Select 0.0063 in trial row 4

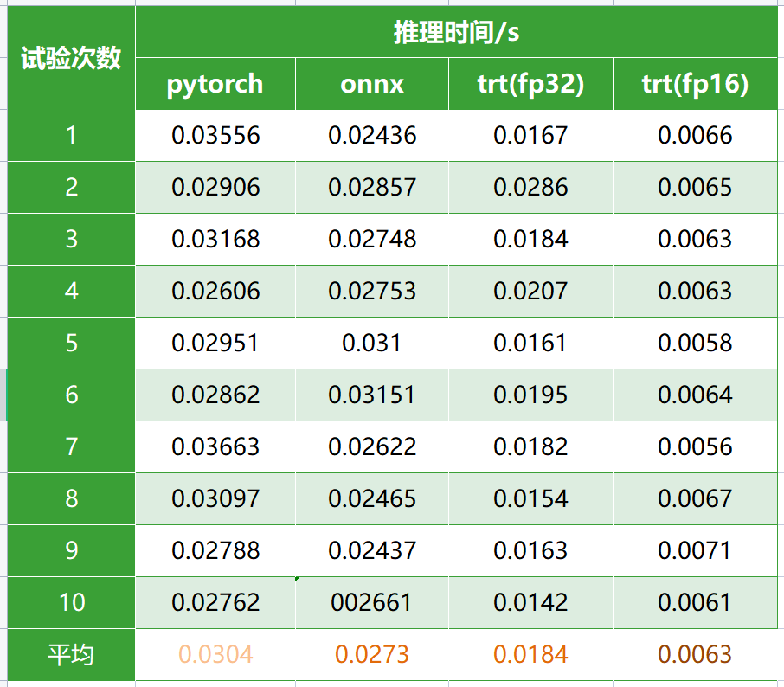coord(695,292)
